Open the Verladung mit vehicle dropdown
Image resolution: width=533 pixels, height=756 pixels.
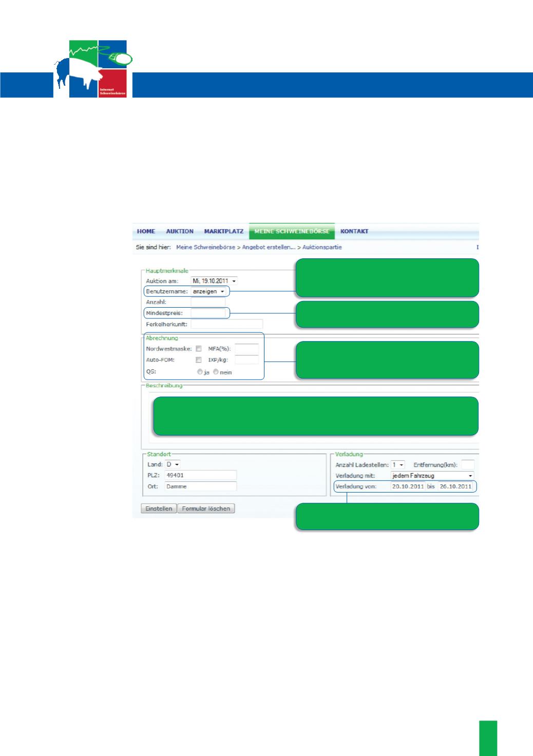pos(432,476)
